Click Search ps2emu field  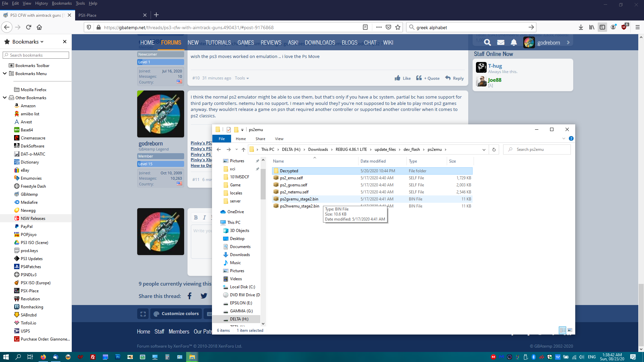click(x=537, y=149)
